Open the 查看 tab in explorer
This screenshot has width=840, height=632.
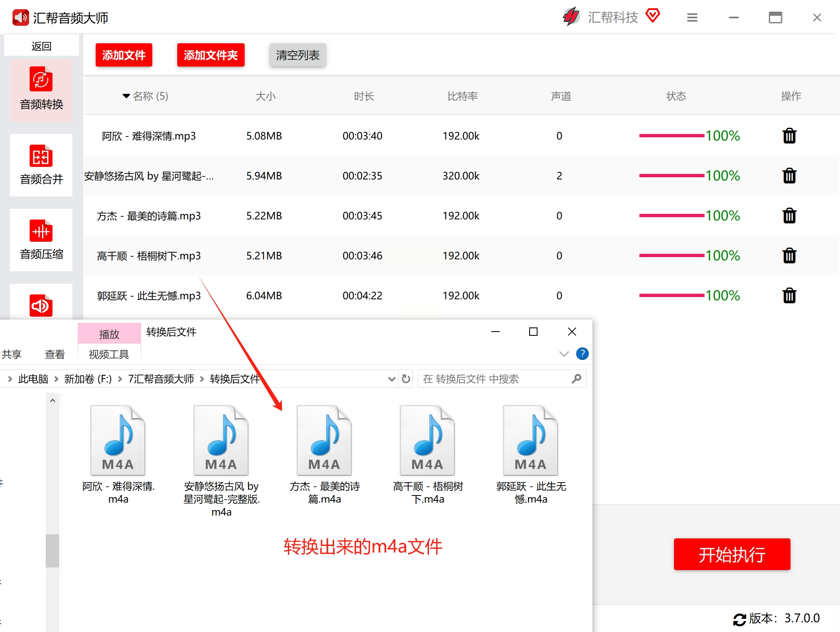(55, 354)
